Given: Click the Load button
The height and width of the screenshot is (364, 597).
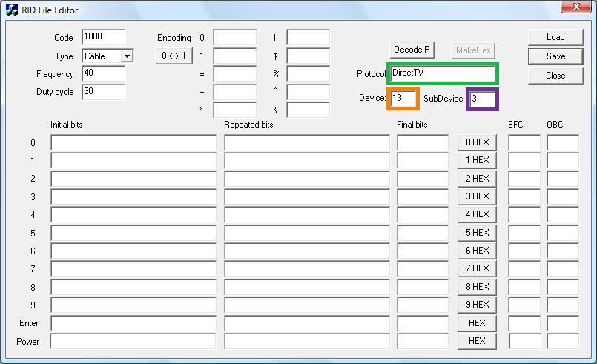Looking at the screenshot, I should pyautogui.click(x=555, y=37).
